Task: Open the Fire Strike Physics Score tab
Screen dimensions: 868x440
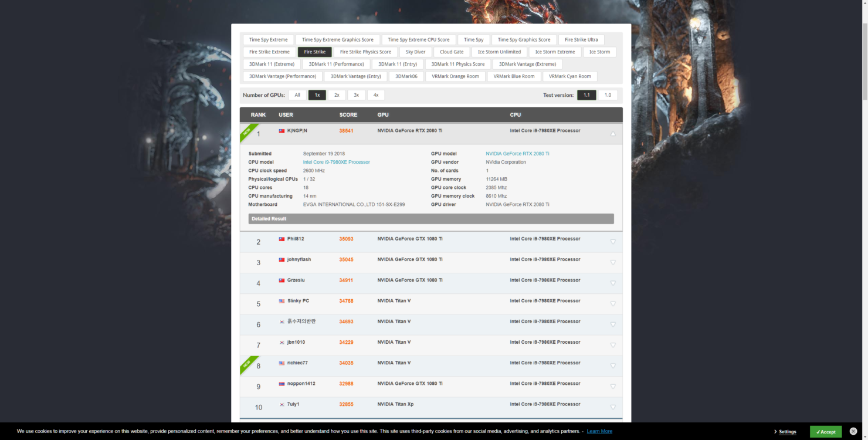Action: [x=365, y=52]
